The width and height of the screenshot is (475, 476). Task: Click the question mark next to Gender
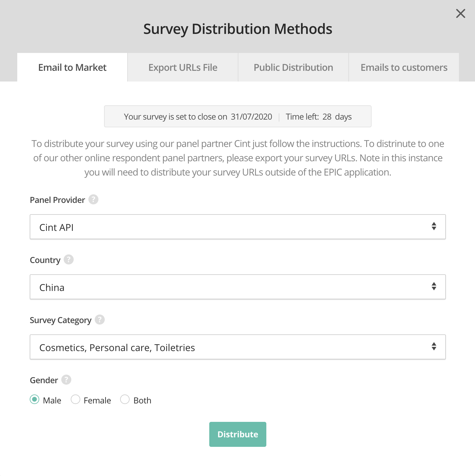click(66, 380)
